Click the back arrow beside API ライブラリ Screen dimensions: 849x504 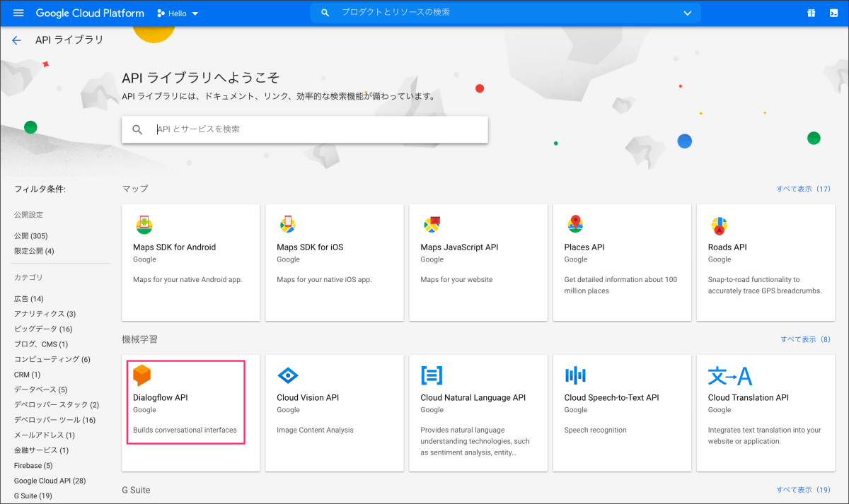pos(16,40)
